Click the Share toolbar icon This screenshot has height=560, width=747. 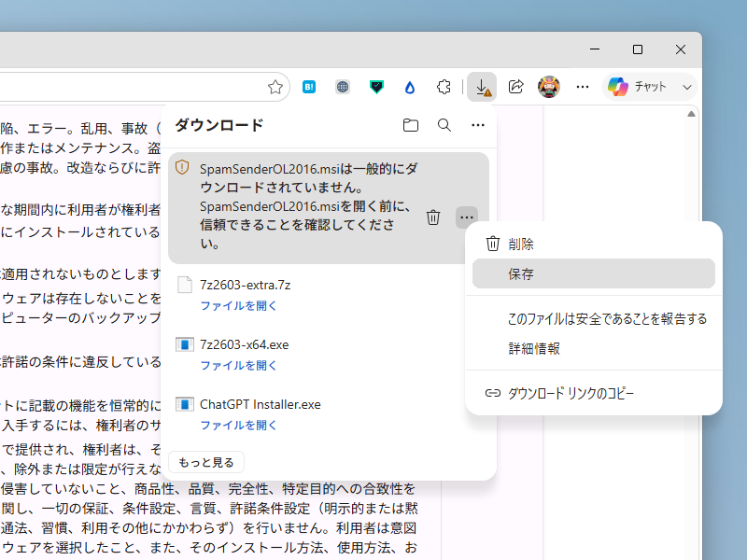(x=516, y=87)
